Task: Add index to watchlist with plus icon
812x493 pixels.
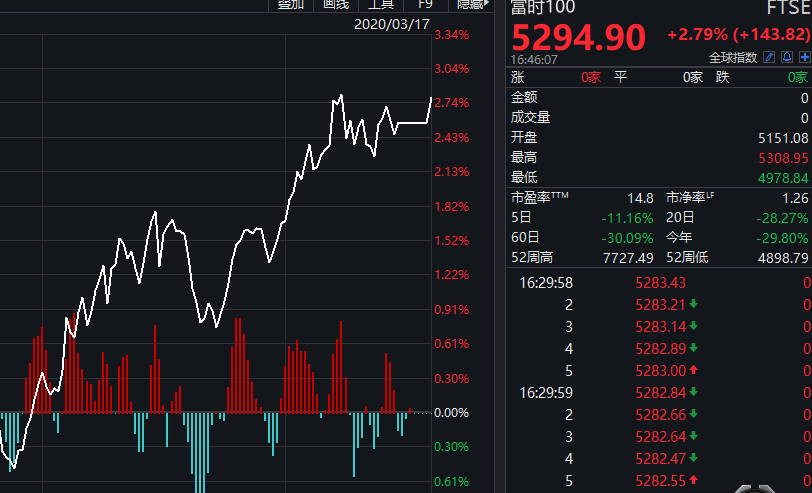Action: (805, 57)
